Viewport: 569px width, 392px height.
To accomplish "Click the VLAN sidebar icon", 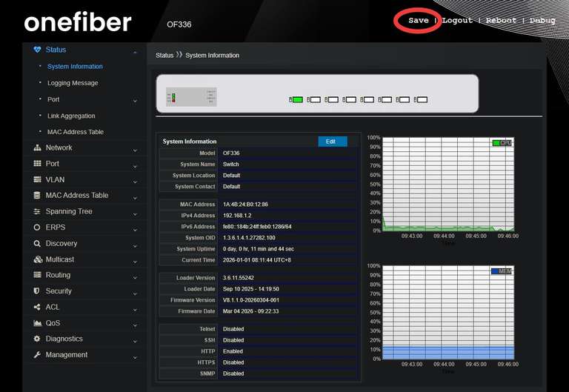I will click(x=37, y=179).
